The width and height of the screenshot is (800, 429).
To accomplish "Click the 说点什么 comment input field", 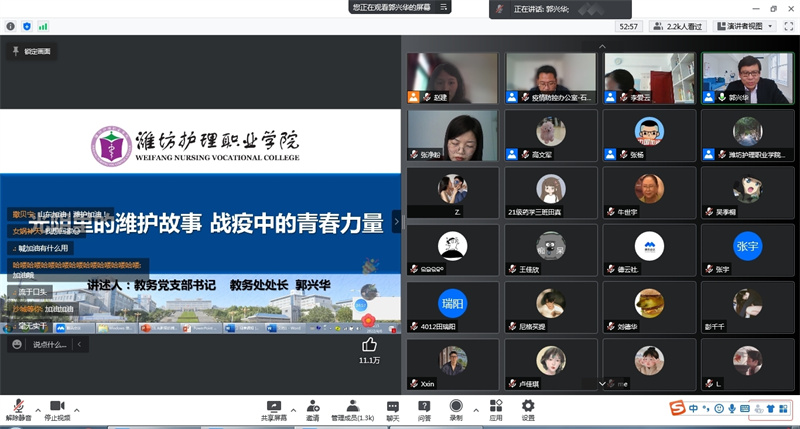I will point(49,345).
